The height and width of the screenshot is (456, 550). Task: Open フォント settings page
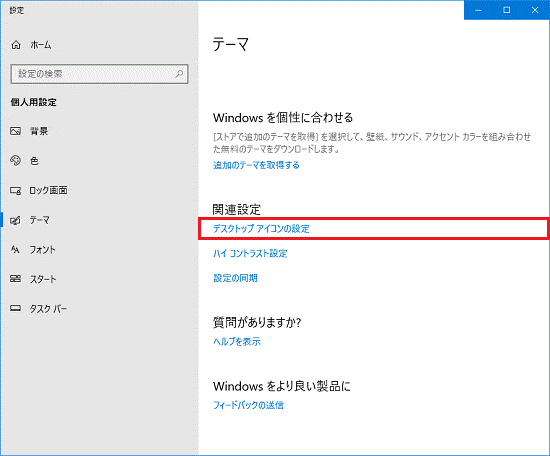[99, 250]
